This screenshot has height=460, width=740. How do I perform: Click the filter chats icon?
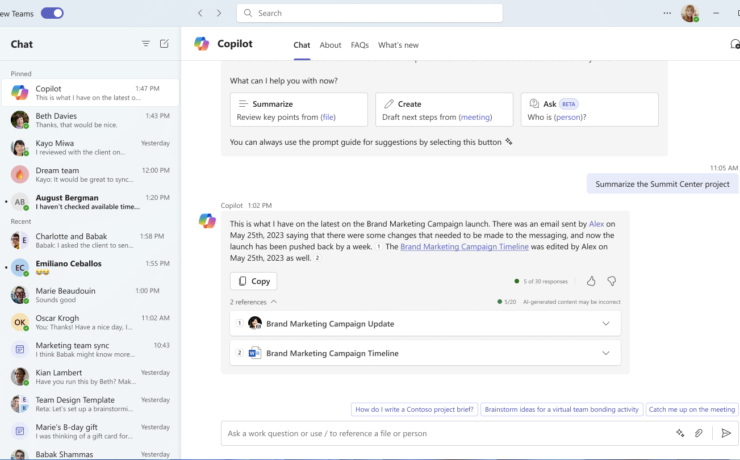(x=146, y=44)
